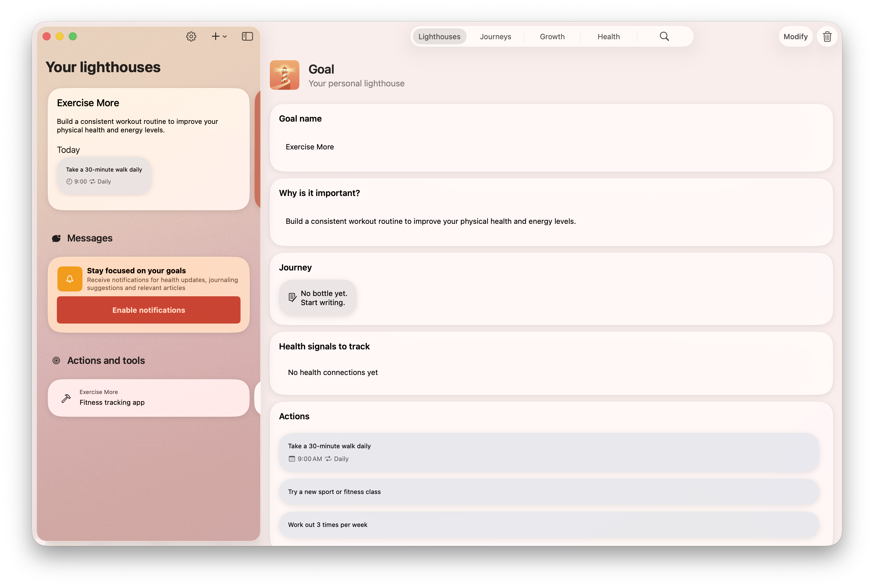Click the Modify button

pyautogui.click(x=795, y=37)
